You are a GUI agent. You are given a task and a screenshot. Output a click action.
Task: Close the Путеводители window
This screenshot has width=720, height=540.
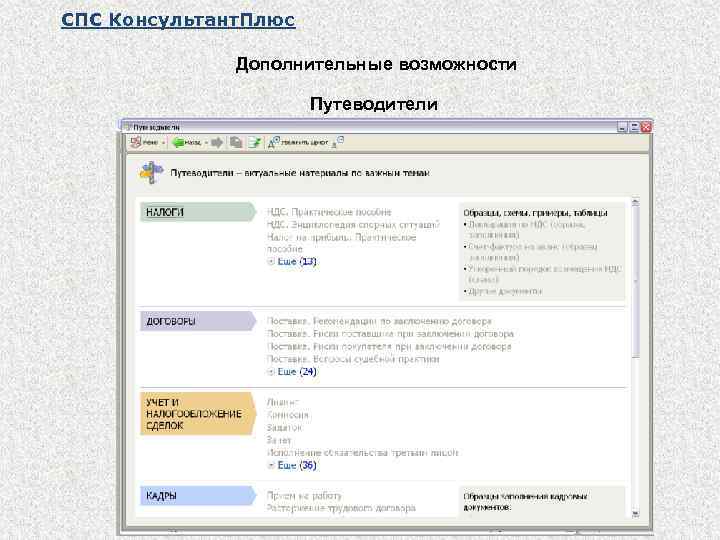[646, 127]
